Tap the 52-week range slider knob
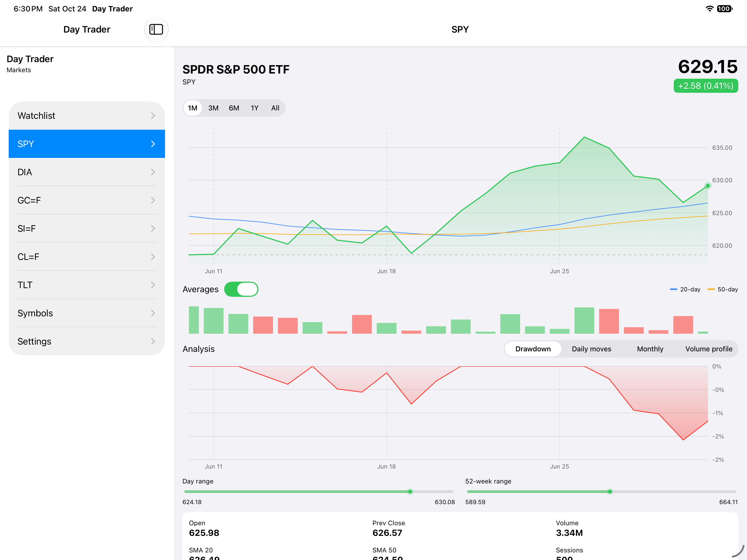This screenshot has width=747, height=560. point(610,491)
